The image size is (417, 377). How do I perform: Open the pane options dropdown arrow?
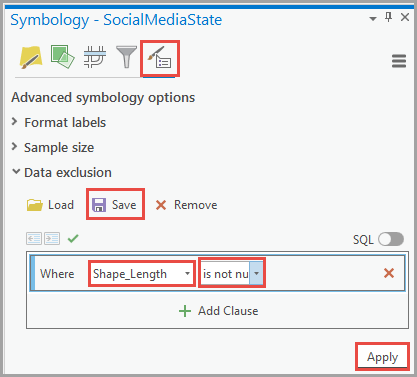pyautogui.click(x=373, y=19)
